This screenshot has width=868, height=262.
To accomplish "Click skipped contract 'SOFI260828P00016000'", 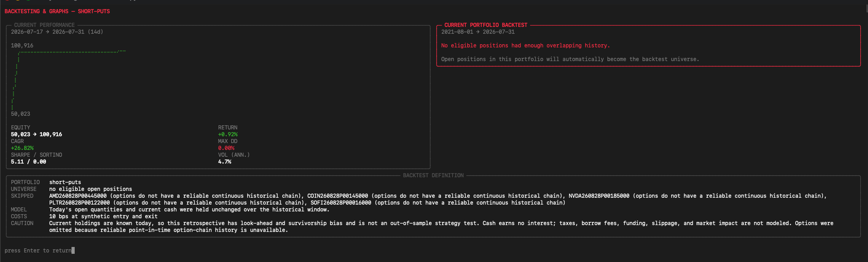I will coord(341,203).
